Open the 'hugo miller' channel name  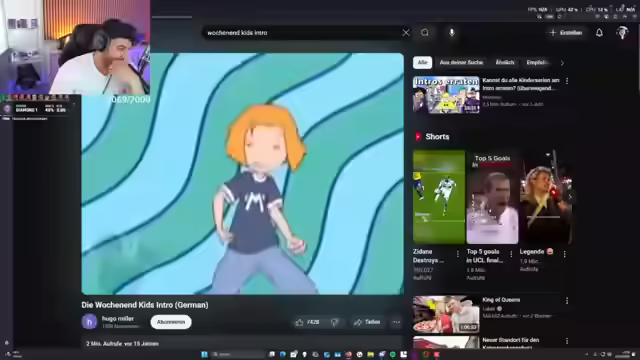click(x=118, y=318)
